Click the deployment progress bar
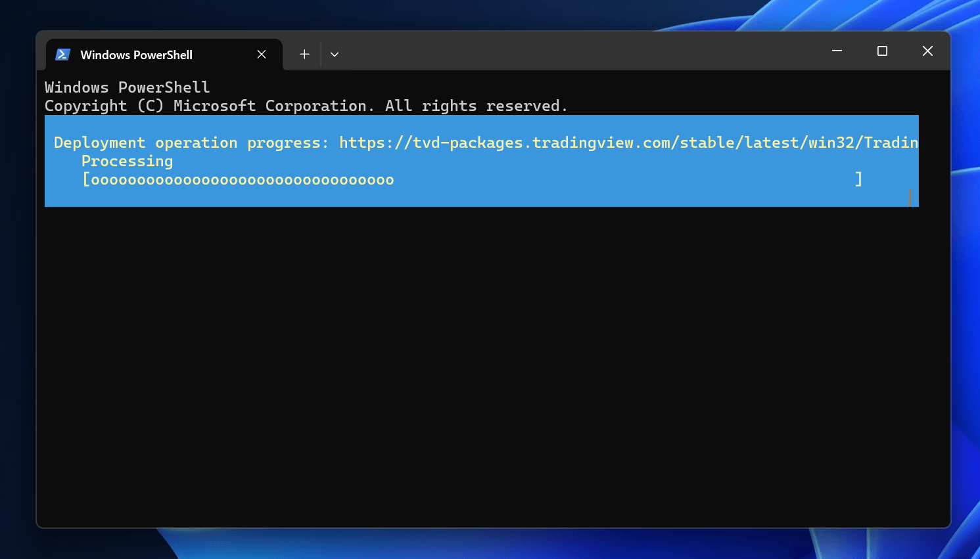This screenshot has height=559, width=980. coord(472,179)
